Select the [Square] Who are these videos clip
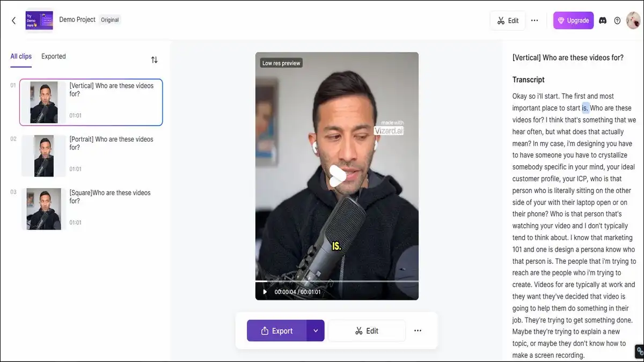This screenshot has width=644, height=362. 91,209
